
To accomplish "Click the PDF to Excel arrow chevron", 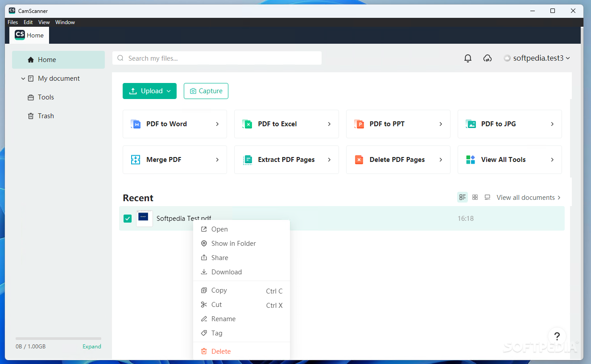I will pyautogui.click(x=329, y=124).
